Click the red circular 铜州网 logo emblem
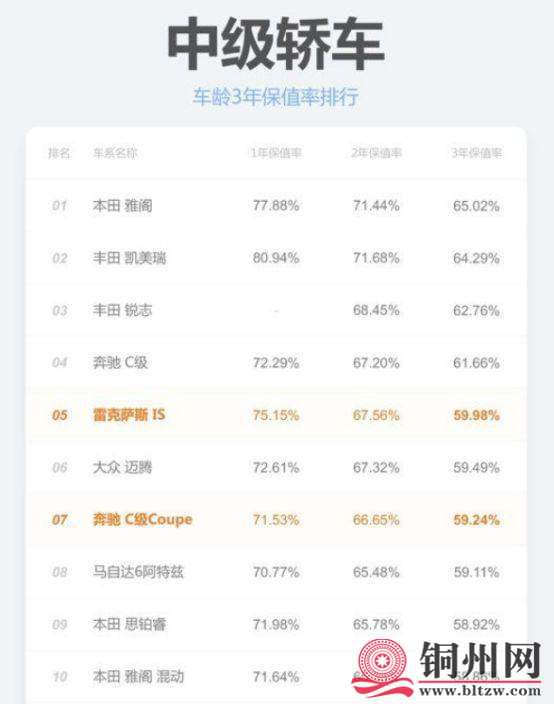Image resolution: width=554 pixels, height=704 pixels. (x=383, y=662)
